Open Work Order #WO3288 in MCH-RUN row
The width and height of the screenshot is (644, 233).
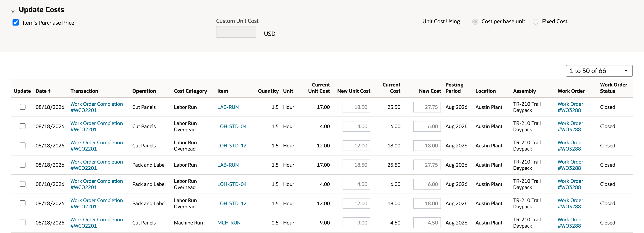pos(570,223)
